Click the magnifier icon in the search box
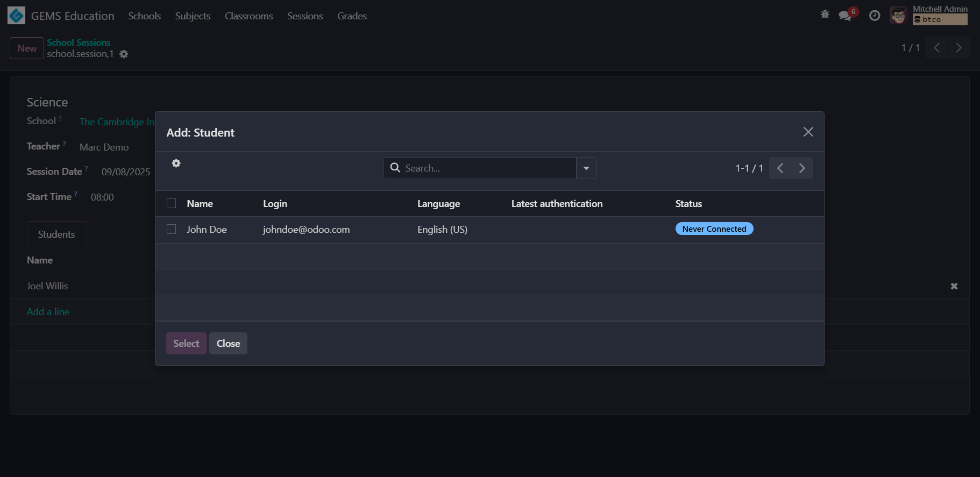 395,168
